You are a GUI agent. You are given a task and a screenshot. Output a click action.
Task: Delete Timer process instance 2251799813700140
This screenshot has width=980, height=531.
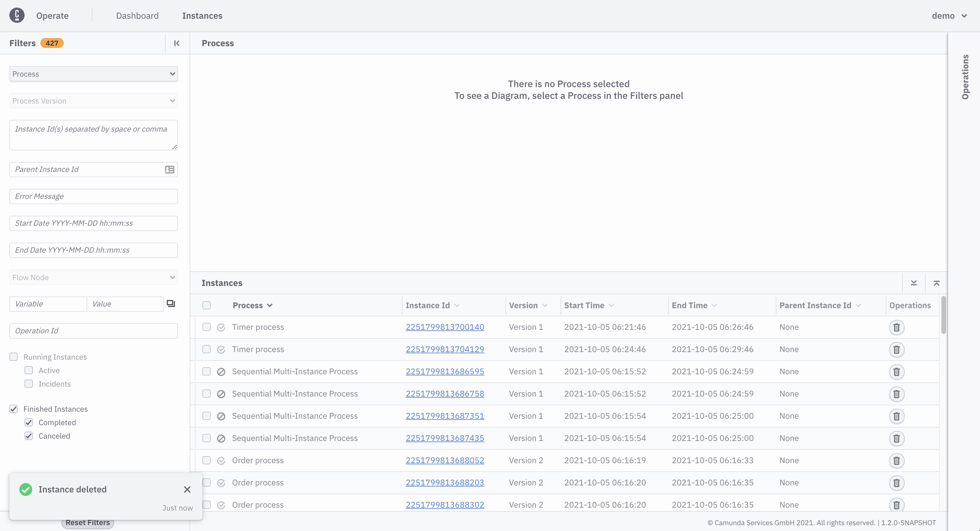click(x=896, y=327)
